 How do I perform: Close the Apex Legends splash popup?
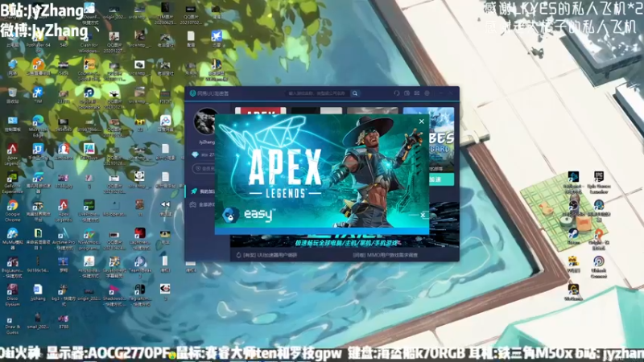coord(421,121)
